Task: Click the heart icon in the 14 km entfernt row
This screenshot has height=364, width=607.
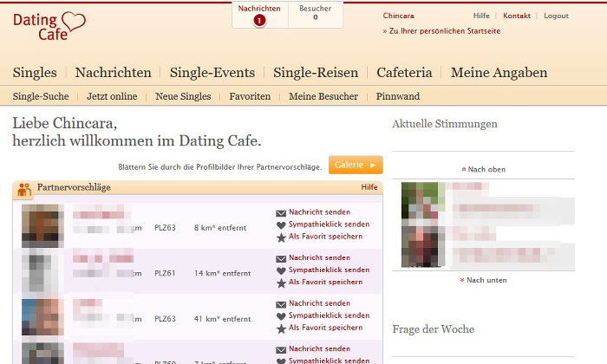Action: click(281, 270)
